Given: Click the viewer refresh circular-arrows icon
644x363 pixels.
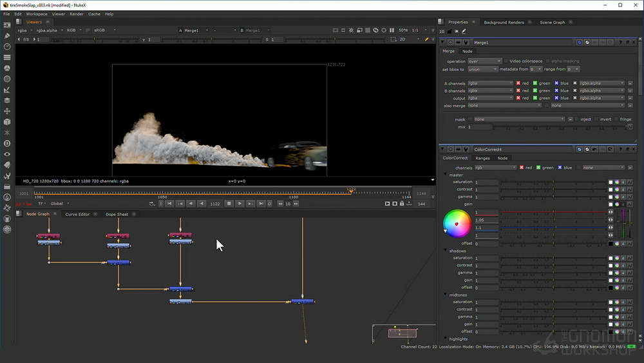Looking at the screenshot, I should pos(375,30).
